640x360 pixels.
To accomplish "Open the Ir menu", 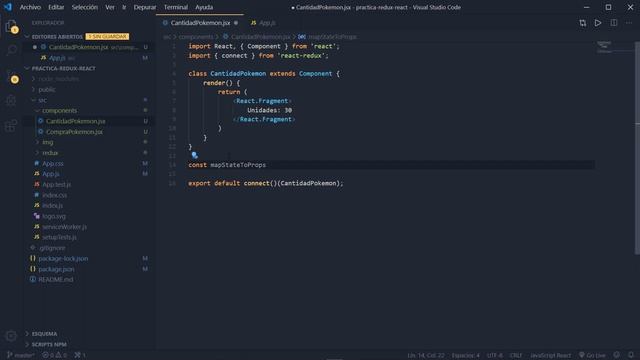I will 124,7.
